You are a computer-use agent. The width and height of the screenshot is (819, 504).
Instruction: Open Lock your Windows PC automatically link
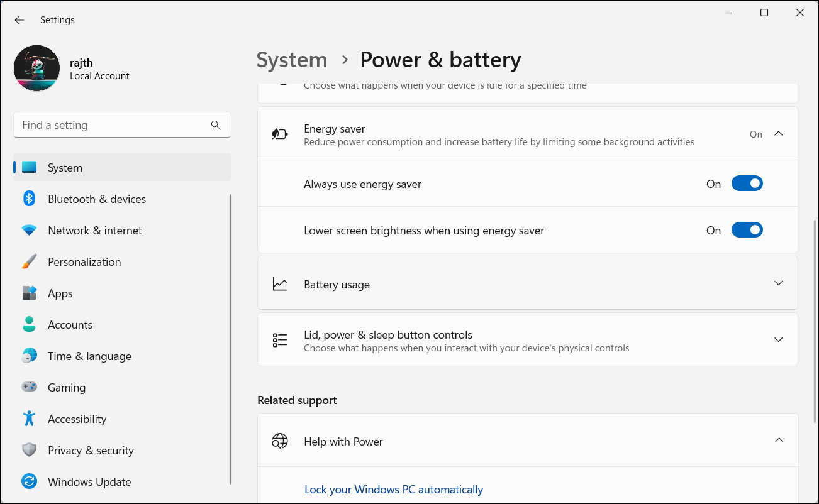pos(394,490)
